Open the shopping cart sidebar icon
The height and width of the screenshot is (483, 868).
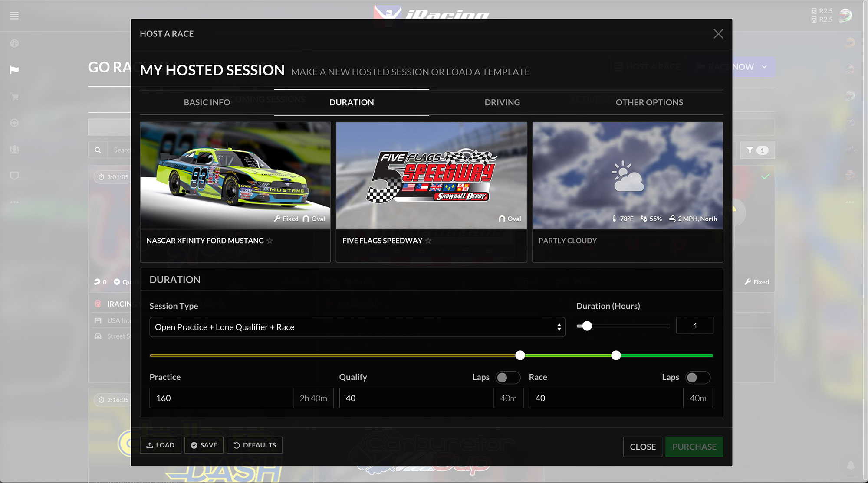(x=14, y=96)
